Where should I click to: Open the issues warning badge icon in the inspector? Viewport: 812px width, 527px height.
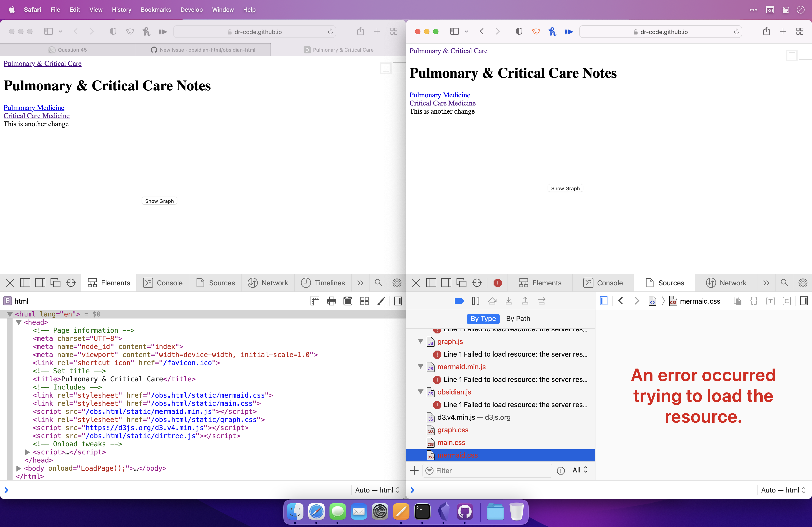point(497,283)
